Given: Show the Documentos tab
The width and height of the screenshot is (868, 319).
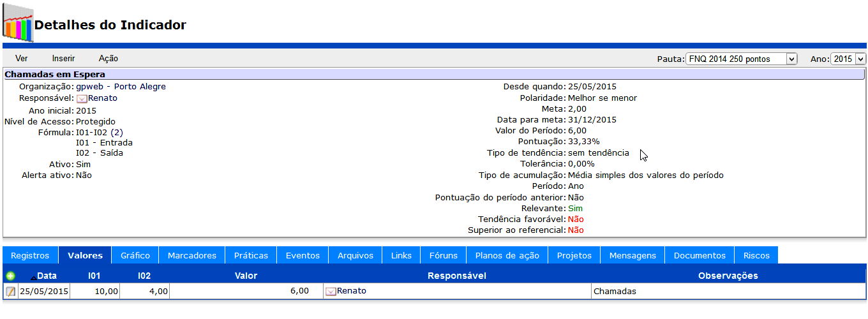Looking at the screenshot, I should click(x=700, y=255).
